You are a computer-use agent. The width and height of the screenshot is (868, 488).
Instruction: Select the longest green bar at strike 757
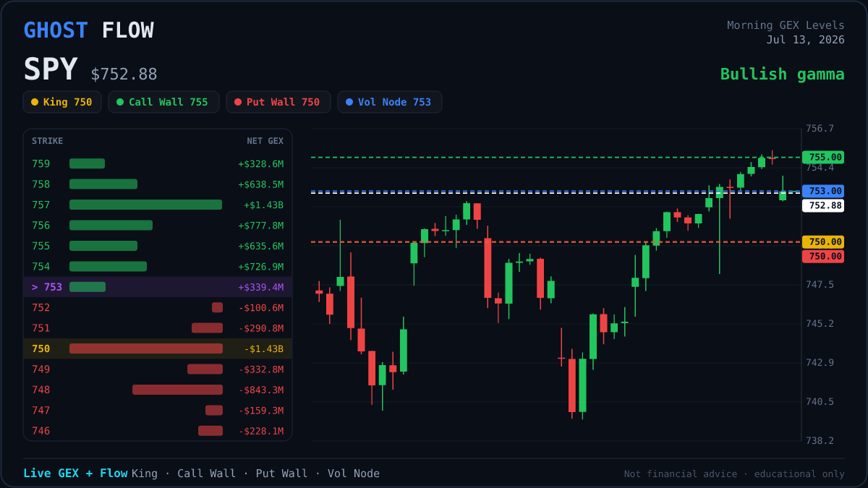click(x=145, y=205)
